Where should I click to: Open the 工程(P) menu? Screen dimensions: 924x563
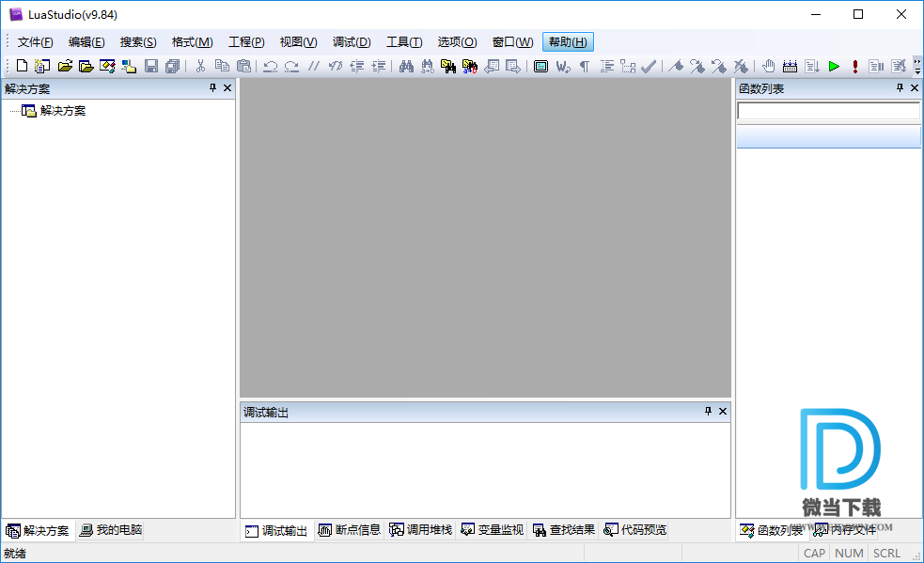pos(246,42)
